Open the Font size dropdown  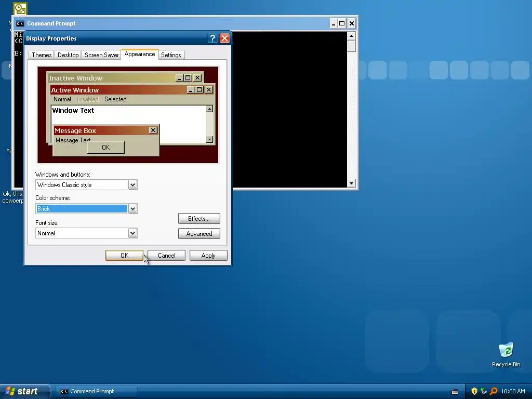132,233
